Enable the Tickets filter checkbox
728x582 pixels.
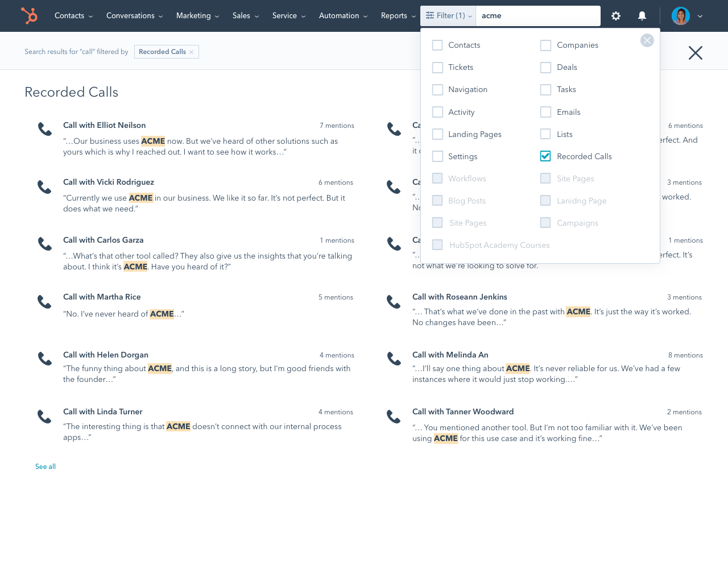437,67
